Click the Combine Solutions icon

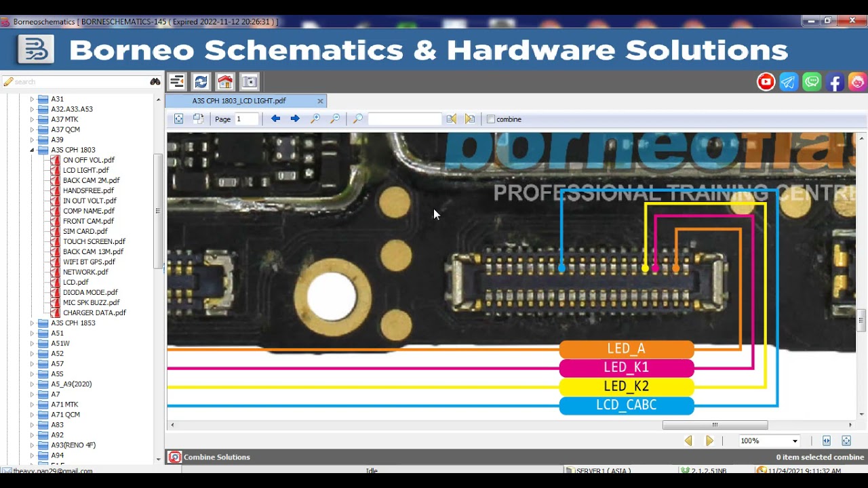(x=174, y=457)
